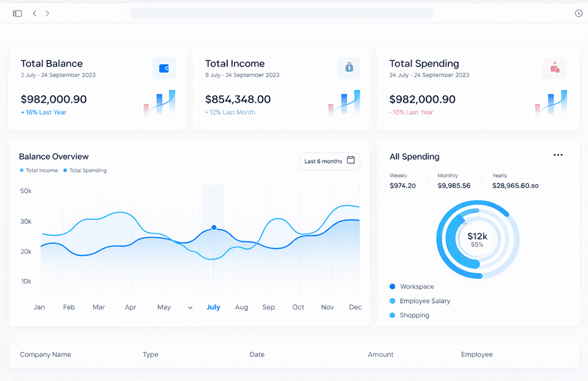Select the Monthly spending tab
The image size is (588, 381).
click(x=454, y=181)
